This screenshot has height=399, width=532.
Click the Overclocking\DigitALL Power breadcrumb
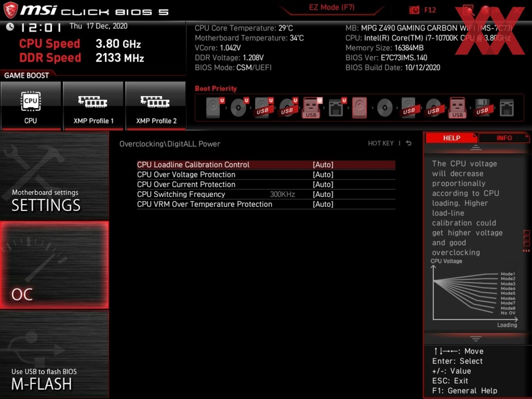click(170, 144)
